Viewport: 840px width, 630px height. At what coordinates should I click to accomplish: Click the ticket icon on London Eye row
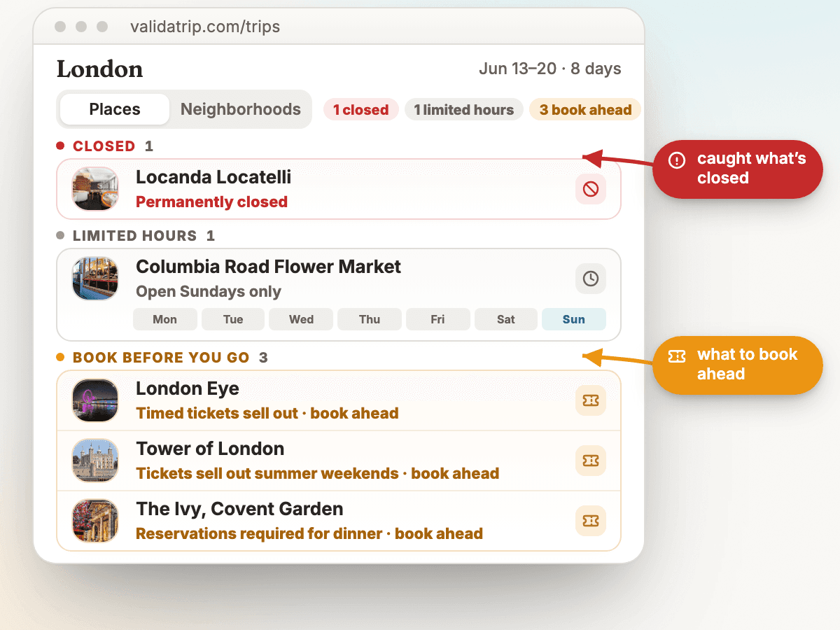(x=591, y=400)
